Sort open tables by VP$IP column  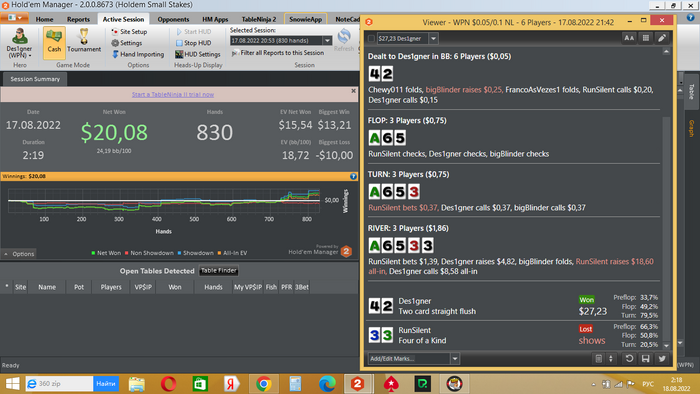pos(143,287)
